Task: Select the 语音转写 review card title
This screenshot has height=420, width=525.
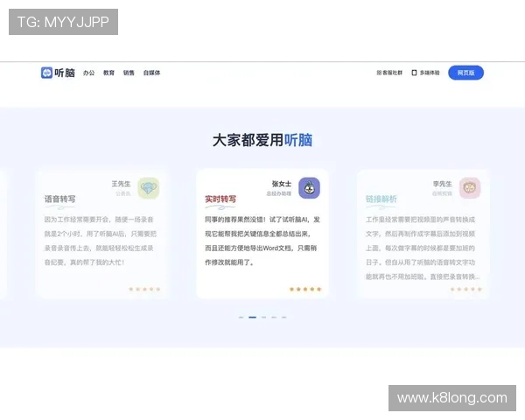Action: (59, 199)
